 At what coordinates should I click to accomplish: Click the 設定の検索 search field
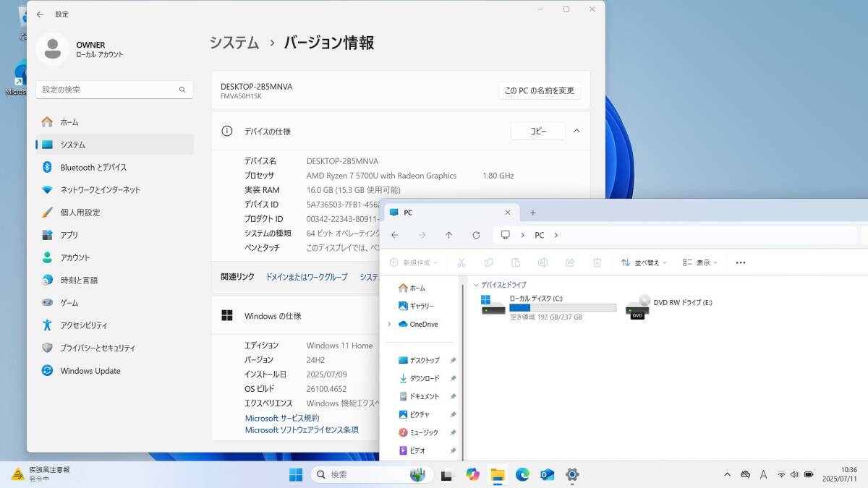pos(109,90)
